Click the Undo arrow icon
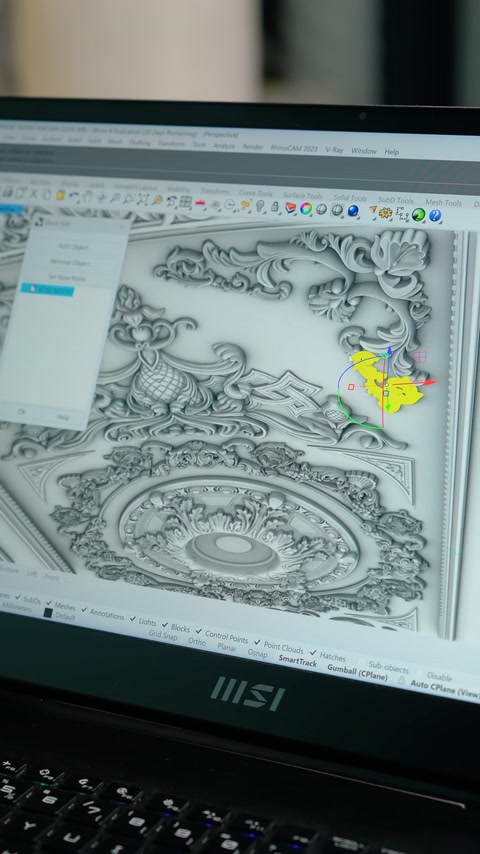The width and height of the screenshot is (480, 854). [x=74, y=196]
